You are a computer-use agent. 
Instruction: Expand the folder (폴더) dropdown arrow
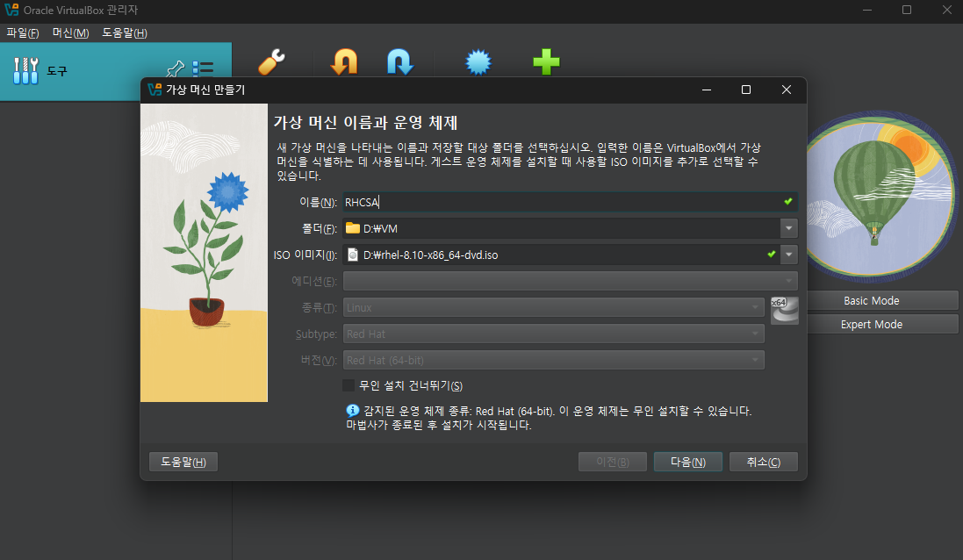(x=788, y=228)
